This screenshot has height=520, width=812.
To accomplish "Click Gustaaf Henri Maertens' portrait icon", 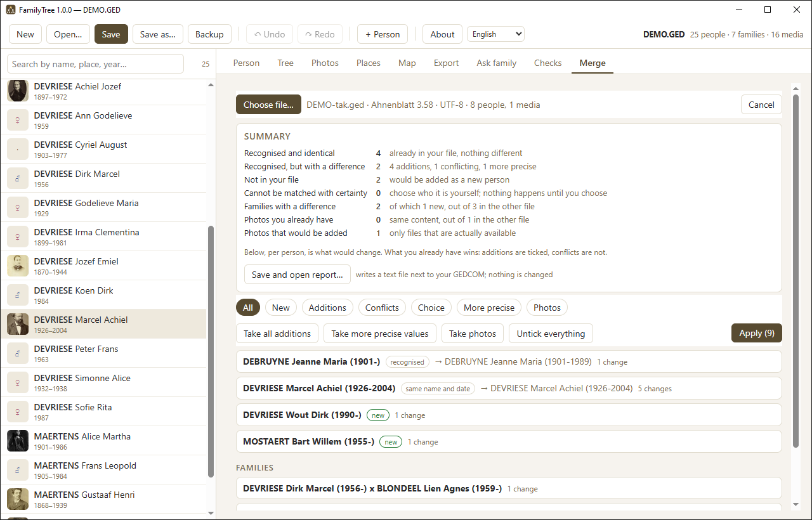I will pyautogui.click(x=18, y=499).
